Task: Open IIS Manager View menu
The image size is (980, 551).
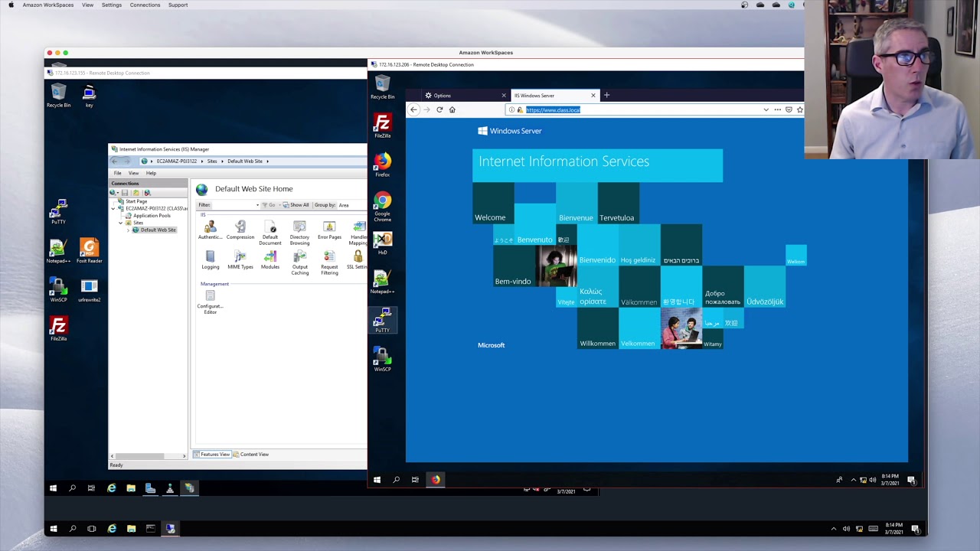Action: [133, 173]
